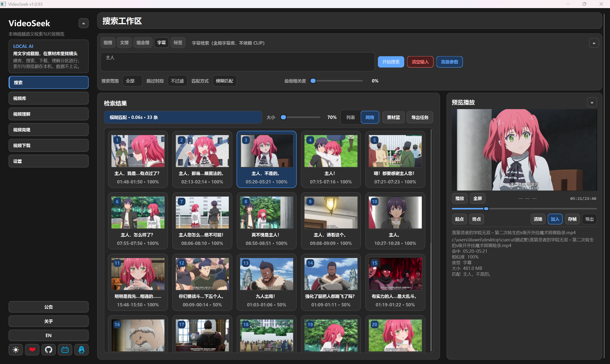Collapse the preview panel » button
The image size is (610, 364).
point(592,102)
